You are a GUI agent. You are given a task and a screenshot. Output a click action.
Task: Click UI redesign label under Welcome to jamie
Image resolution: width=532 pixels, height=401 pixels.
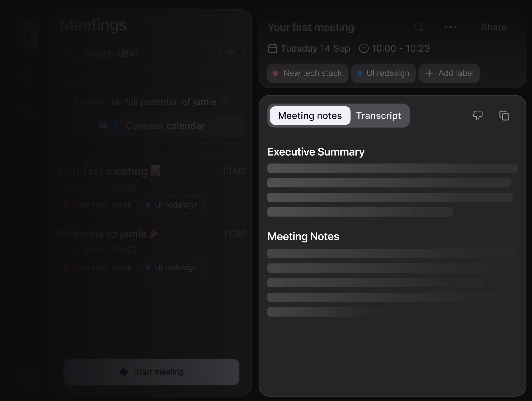coord(172,267)
